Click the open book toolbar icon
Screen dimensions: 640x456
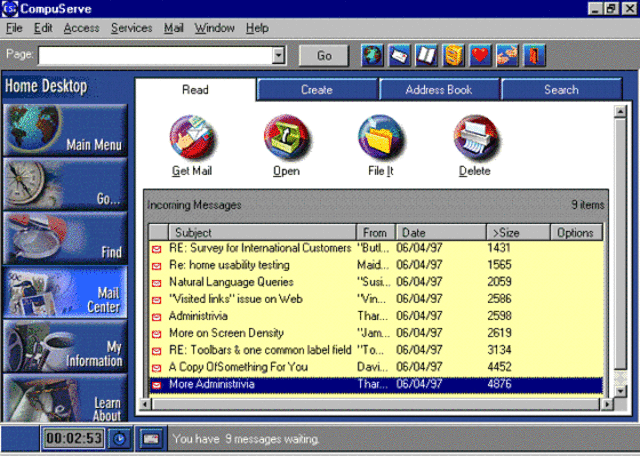[426, 55]
